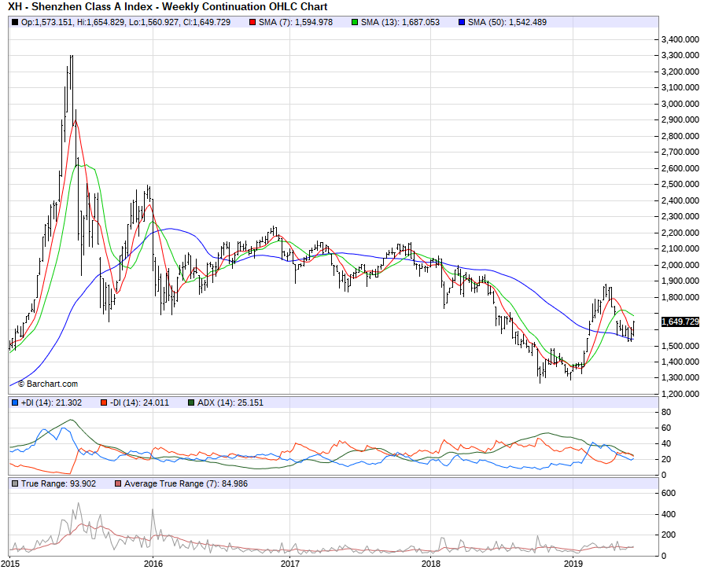
Task: Select the 2015 label on the time axis
Action: pos(10,564)
